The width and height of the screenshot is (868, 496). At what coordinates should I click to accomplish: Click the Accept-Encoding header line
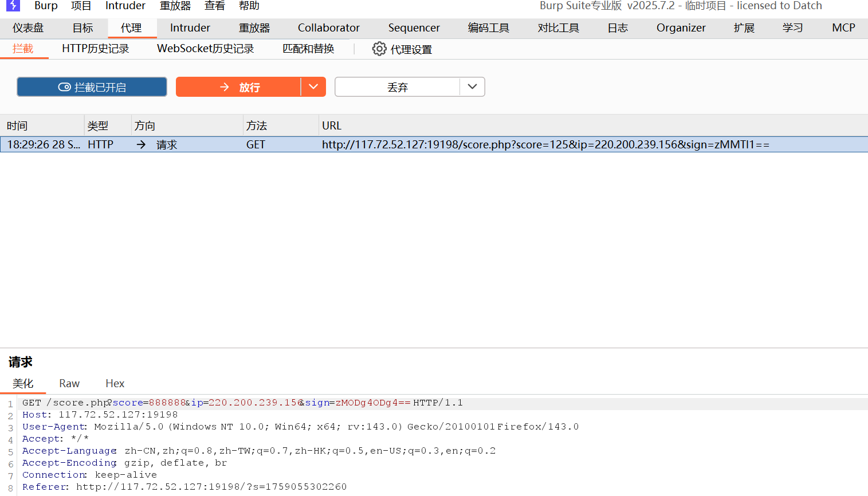[124, 463]
